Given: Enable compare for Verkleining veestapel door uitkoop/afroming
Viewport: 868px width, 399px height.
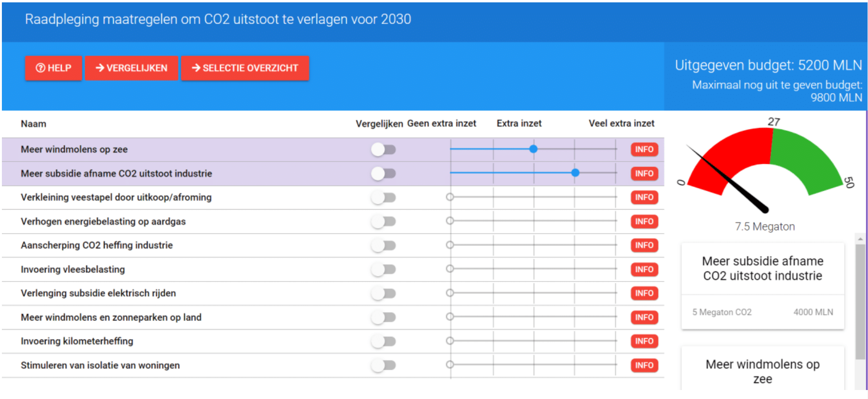Looking at the screenshot, I should pyautogui.click(x=383, y=197).
